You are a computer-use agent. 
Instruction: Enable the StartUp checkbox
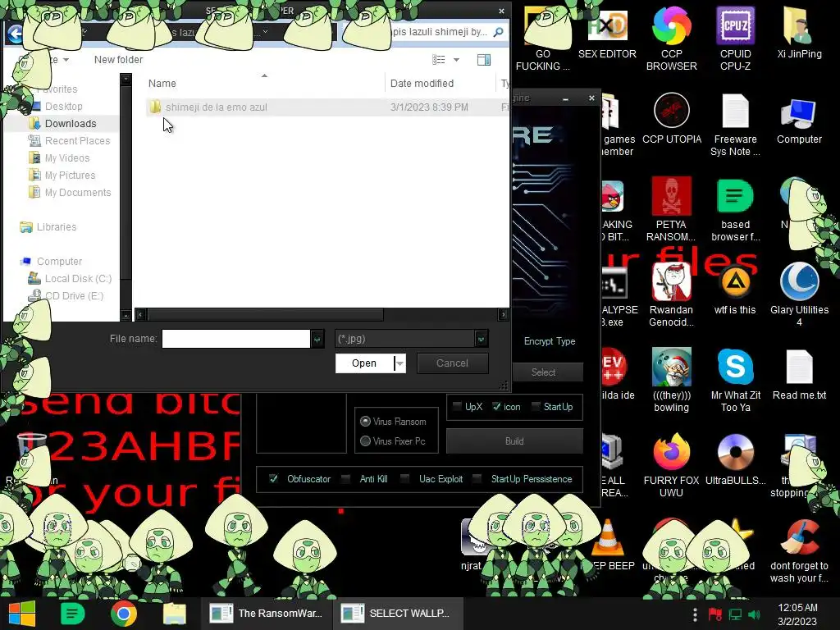[x=535, y=407]
